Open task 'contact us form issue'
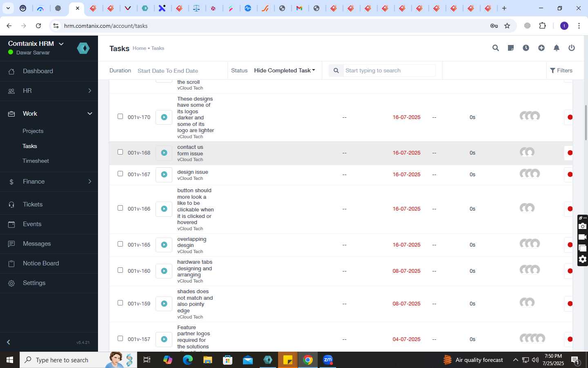Viewport: 588px width, 368px height. pos(190,150)
